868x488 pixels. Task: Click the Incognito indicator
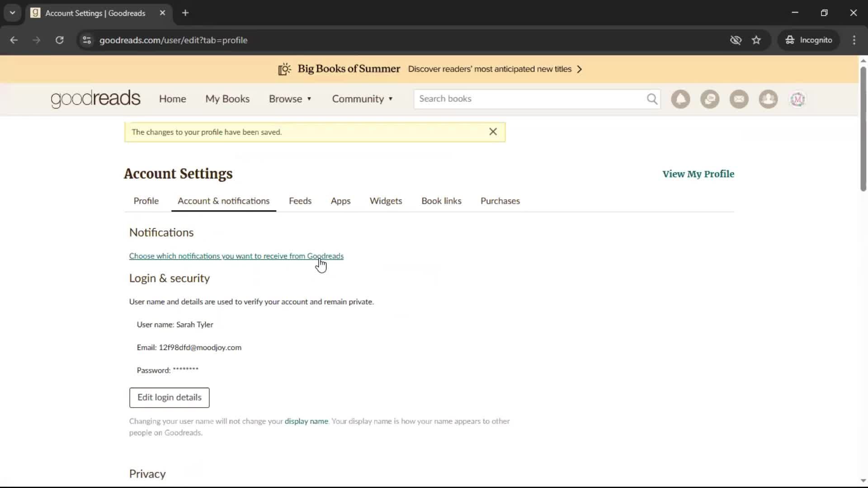[x=809, y=40]
